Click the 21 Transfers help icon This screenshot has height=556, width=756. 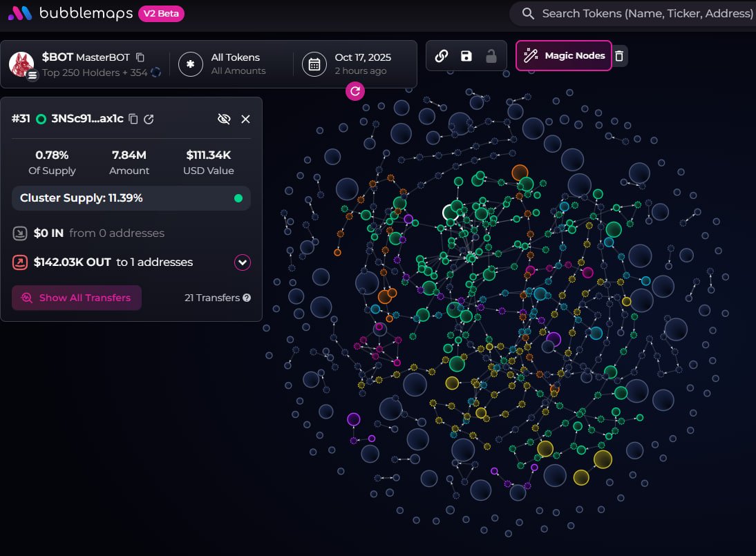[x=247, y=298]
